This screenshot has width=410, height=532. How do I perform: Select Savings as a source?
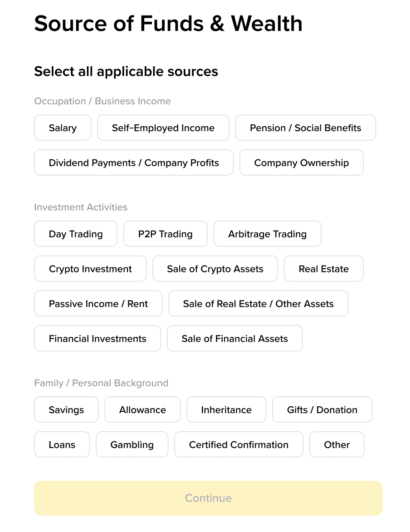click(66, 410)
